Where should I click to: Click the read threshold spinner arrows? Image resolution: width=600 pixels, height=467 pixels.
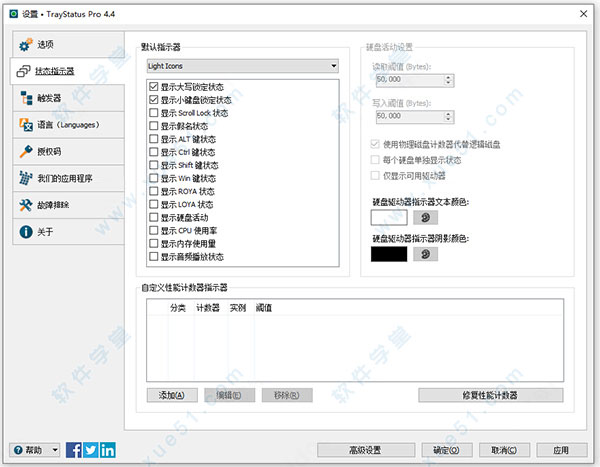coord(448,80)
